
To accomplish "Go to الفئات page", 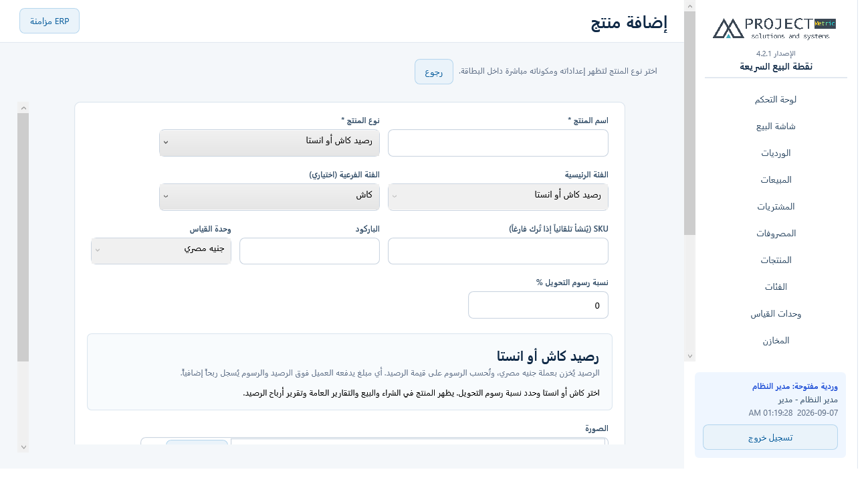I will [x=776, y=286].
